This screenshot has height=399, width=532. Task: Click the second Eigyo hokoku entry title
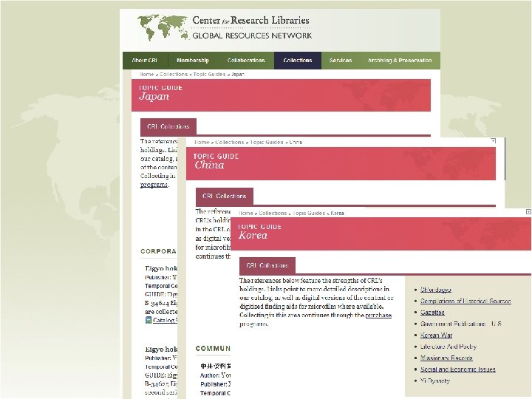(x=161, y=349)
